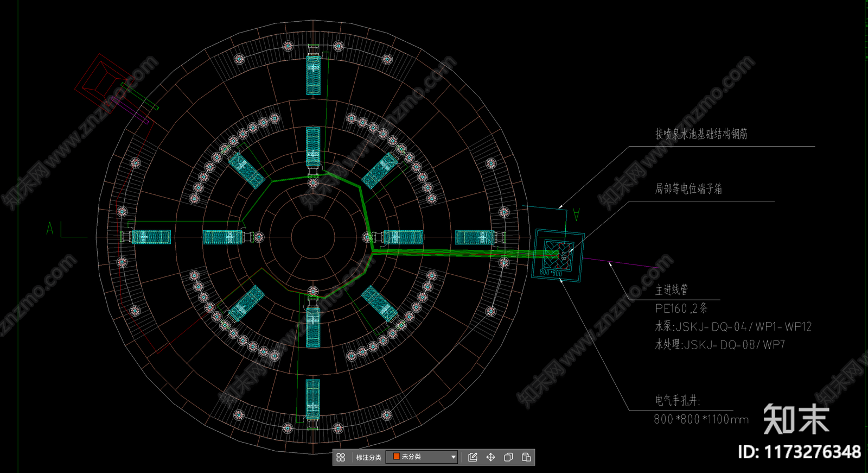Select the 水泵:JSKJ-DQ-04/WP1-WP12 text line

733,327
